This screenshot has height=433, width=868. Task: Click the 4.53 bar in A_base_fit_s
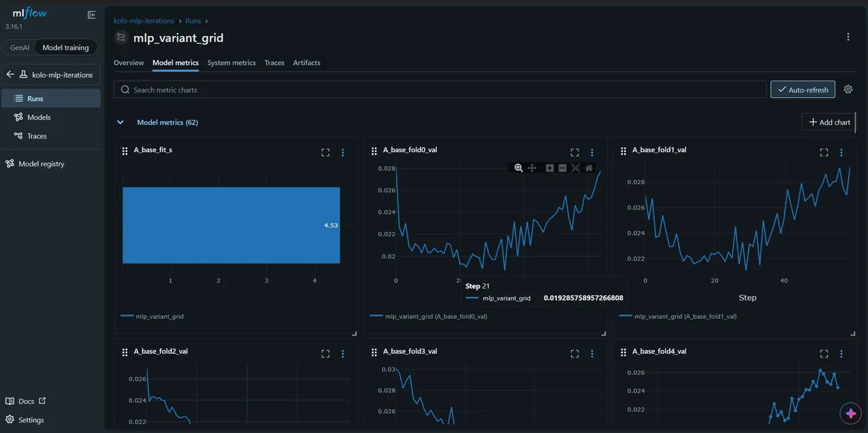tap(231, 225)
